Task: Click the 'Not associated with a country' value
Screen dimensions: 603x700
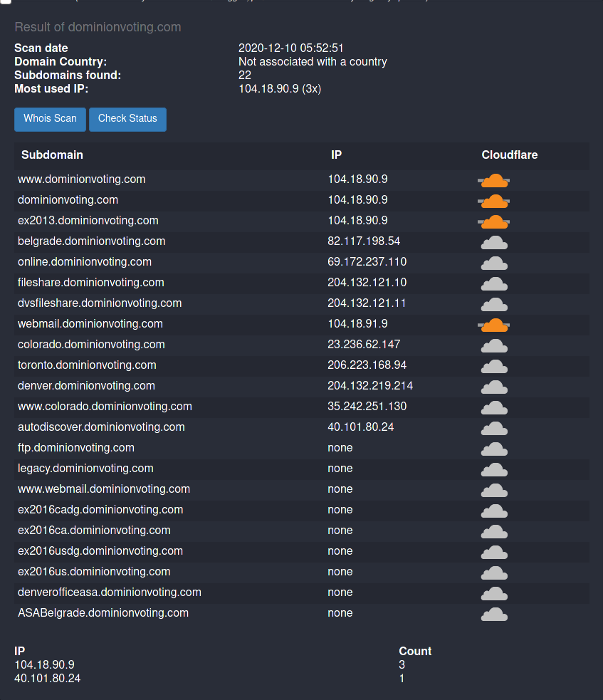Action: point(313,62)
